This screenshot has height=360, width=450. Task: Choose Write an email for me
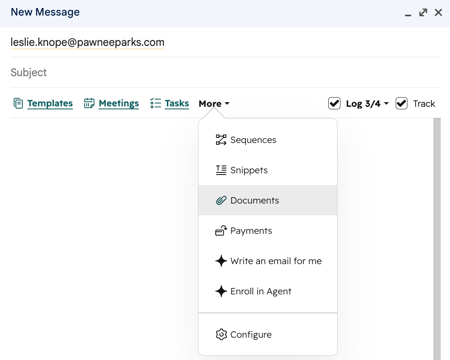pyautogui.click(x=268, y=261)
